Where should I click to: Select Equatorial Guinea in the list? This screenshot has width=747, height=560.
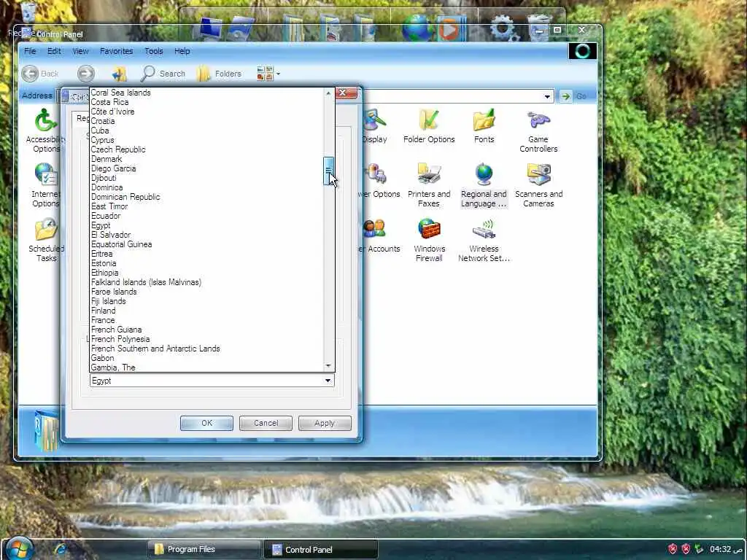pos(122,244)
